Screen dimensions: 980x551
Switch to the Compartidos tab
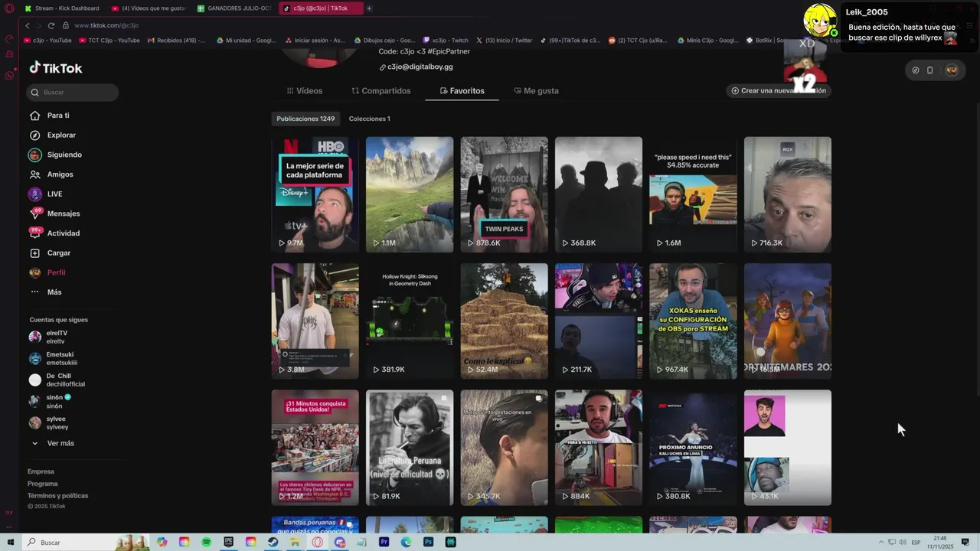click(381, 90)
